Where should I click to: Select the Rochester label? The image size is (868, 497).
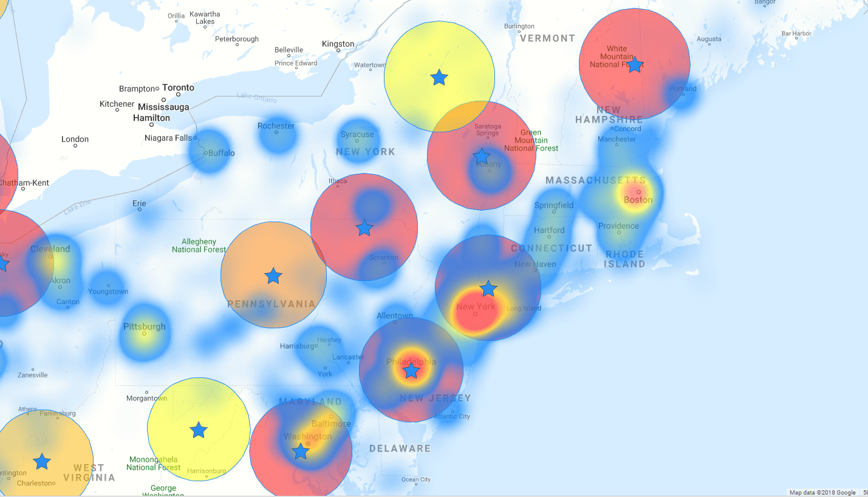coord(276,126)
